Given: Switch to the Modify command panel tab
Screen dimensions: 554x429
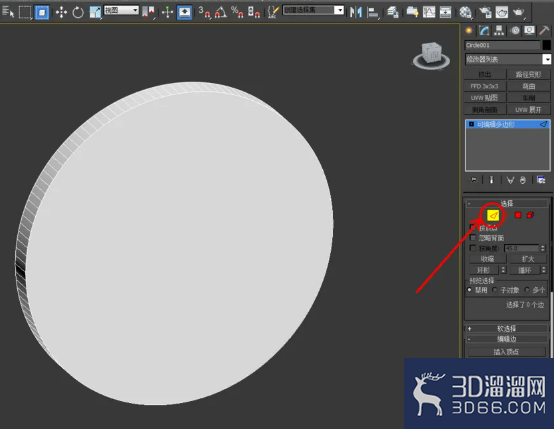Looking at the screenshot, I should (x=484, y=31).
